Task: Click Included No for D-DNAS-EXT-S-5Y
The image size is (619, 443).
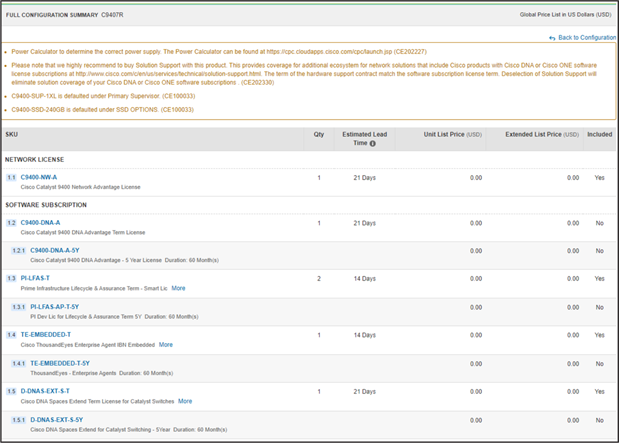Action: pyautogui.click(x=599, y=420)
